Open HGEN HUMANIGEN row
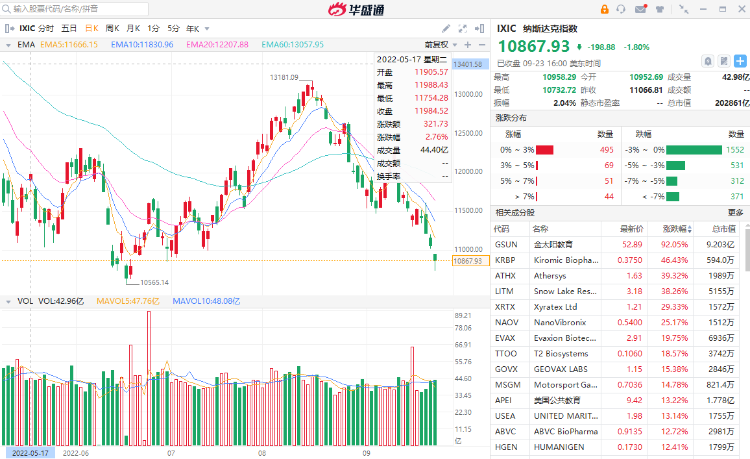The width and height of the screenshot is (750, 459). click(617, 447)
